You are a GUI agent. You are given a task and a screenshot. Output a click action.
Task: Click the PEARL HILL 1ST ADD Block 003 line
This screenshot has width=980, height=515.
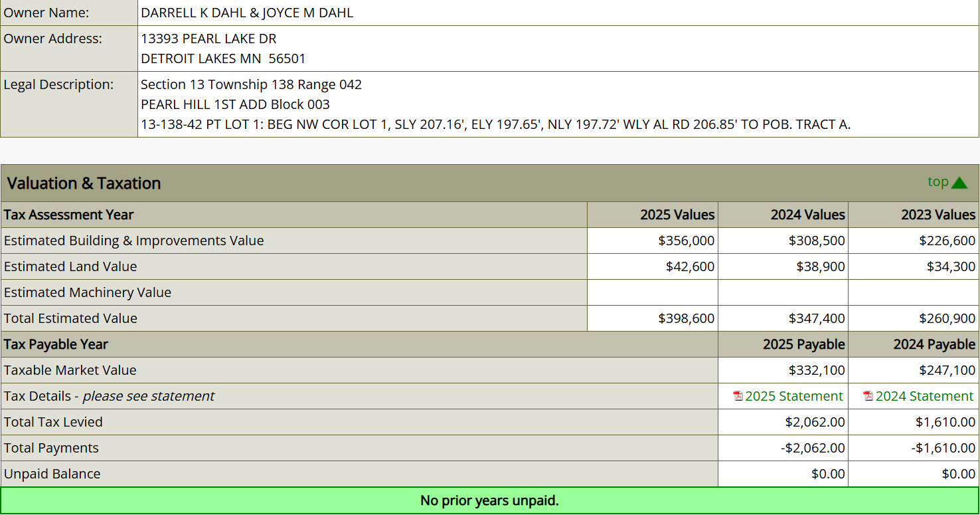tap(235, 104)
